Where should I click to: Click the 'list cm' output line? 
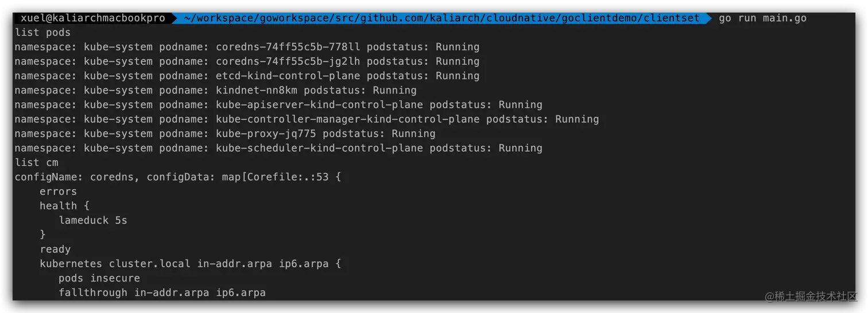(x=37, y=162)
